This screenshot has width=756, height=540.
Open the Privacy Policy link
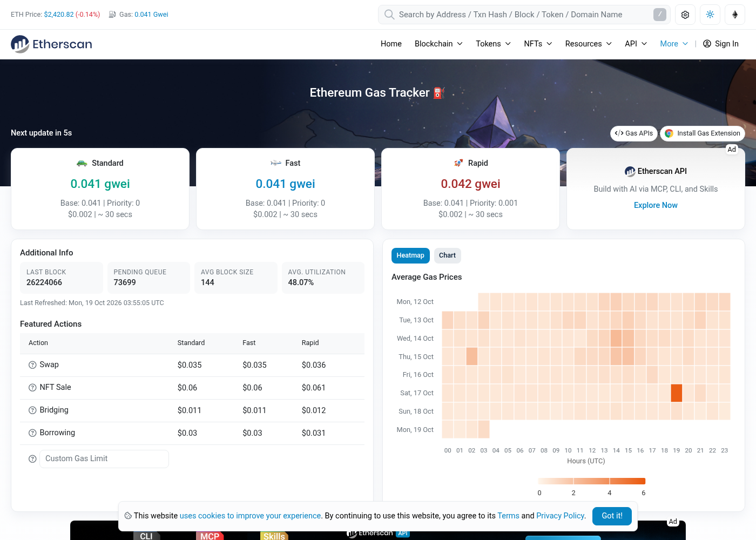(560, 516)
